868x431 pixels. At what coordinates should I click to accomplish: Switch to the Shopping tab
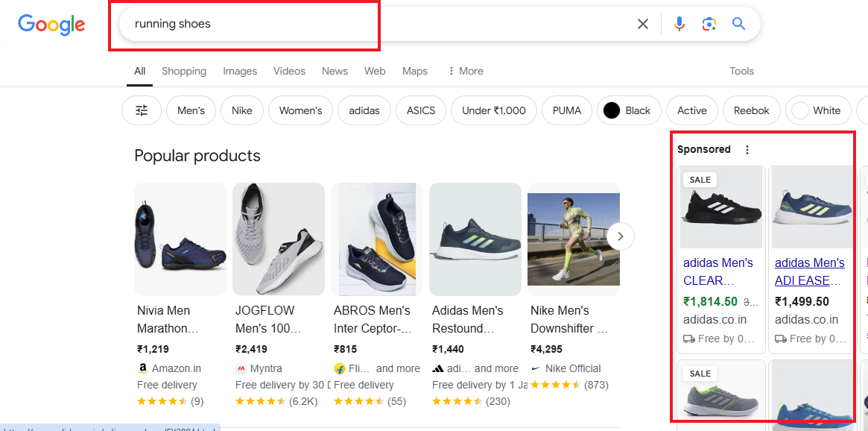click(x=184, y=71)
